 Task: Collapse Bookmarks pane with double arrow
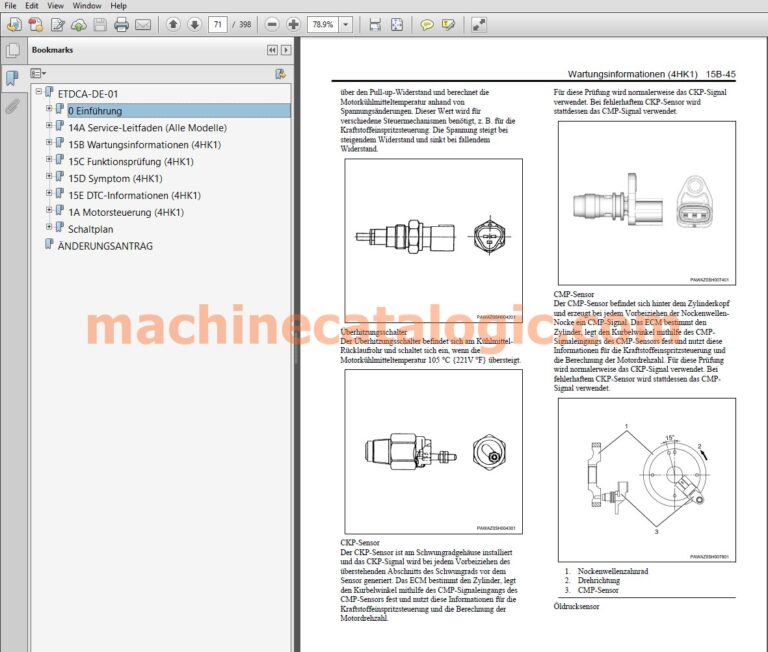(272, 50)
